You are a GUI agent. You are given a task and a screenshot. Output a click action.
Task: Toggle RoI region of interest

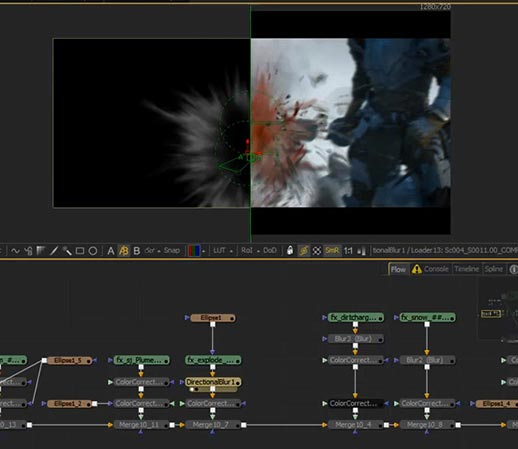click(x=247, y=250)
